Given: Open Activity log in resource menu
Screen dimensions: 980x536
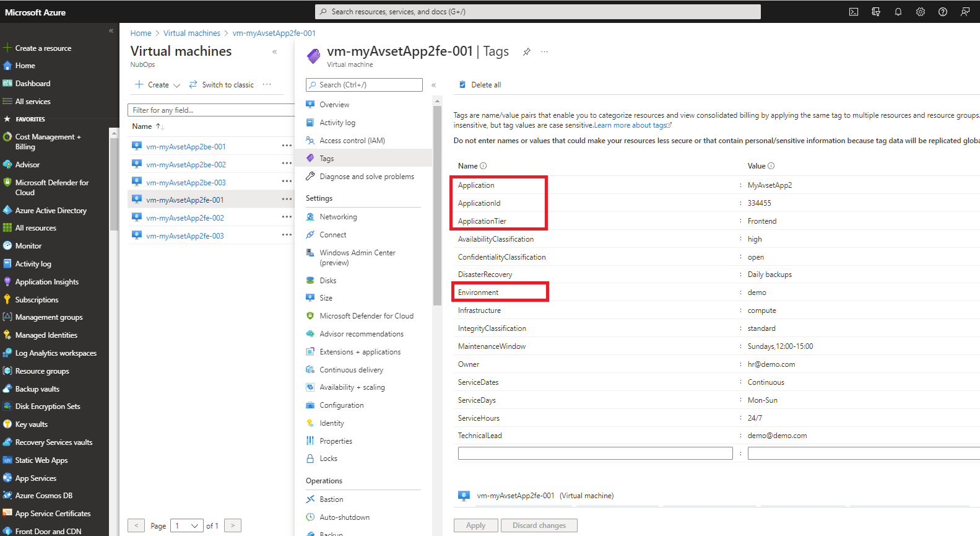Looking at the screenshot, I should click(337, 123).
